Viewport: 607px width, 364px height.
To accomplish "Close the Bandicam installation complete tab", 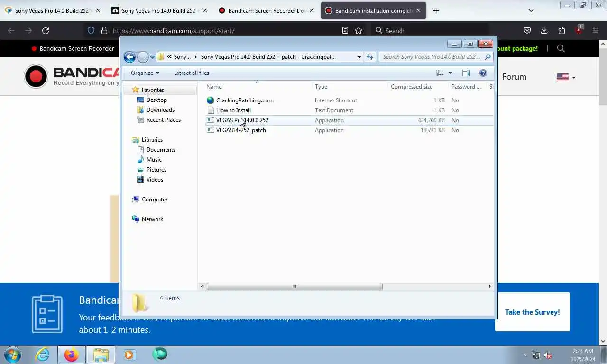I will [418, 10].
